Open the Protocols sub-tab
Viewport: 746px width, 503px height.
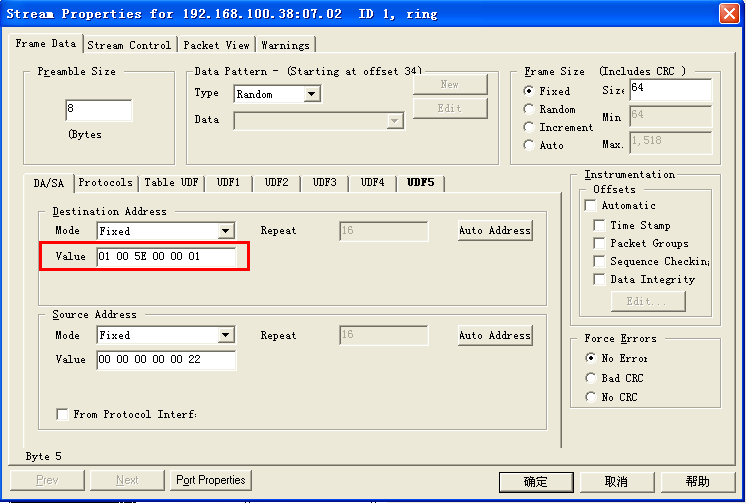pyautogui.click(x=105, y=183)
